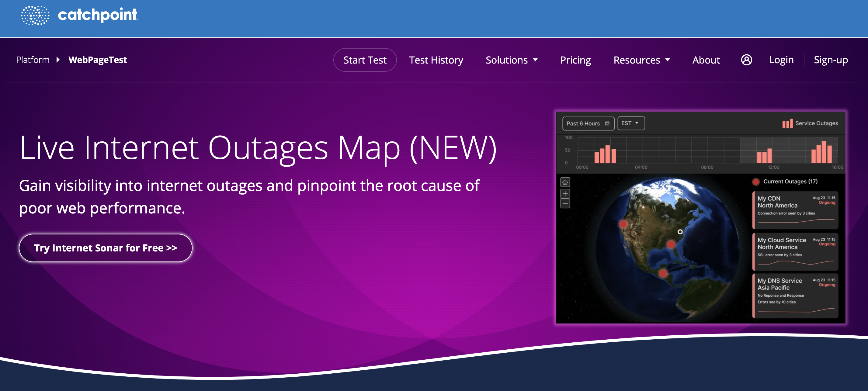Open the Test History page
Image resolution: width=868 pixels, height=391 pixels.
436,60
